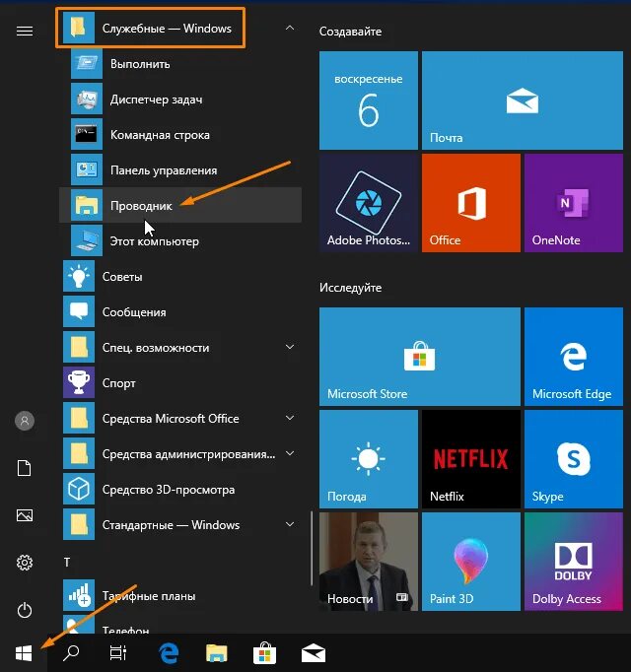Open the calendar tile showing воскресенье 6
Viewport: 631px width, 672px height.
(x=369, y=101)
